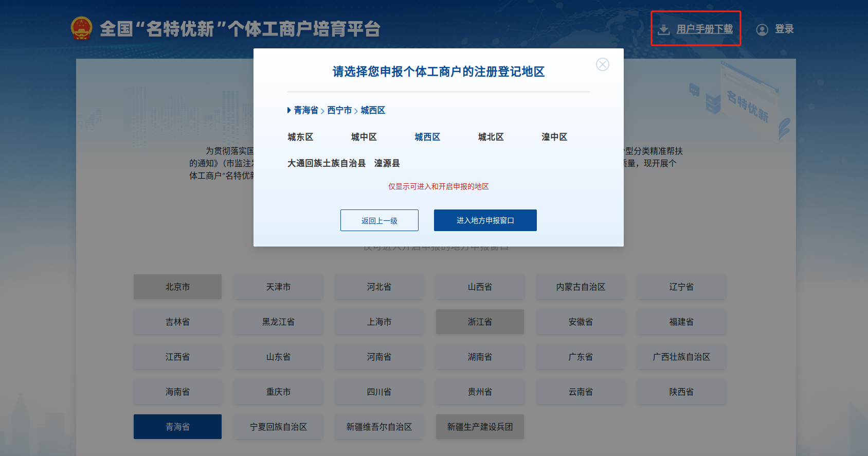Close the region selection dialog
Viewport: 868px width, 456px height.
(x=602, y=64)
